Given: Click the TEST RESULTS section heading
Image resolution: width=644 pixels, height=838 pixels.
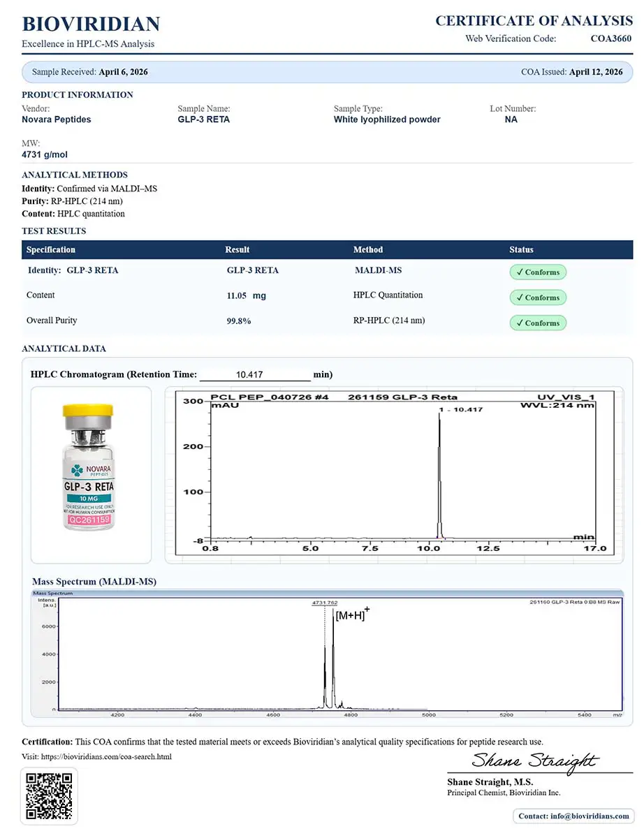Looking at the screenshot, I should (54, 231).
